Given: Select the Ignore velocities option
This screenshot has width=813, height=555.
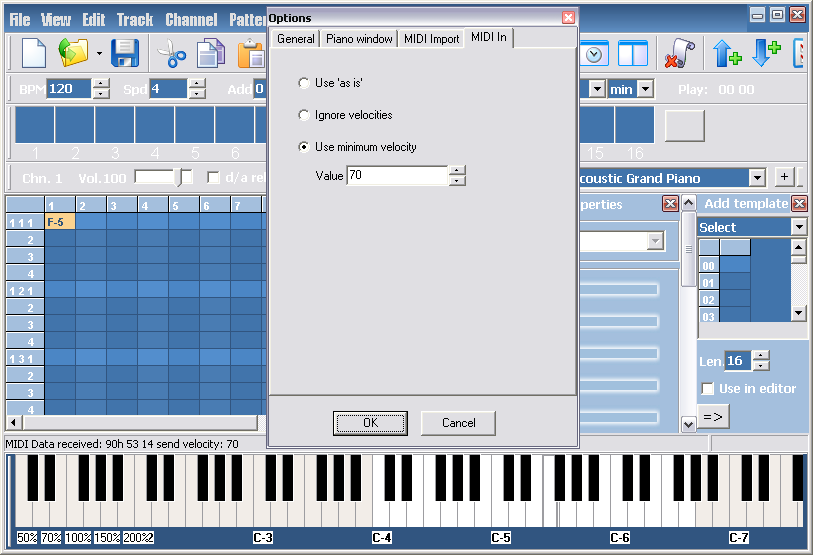Looking at the screenshot, I should [x=305, y=115].
